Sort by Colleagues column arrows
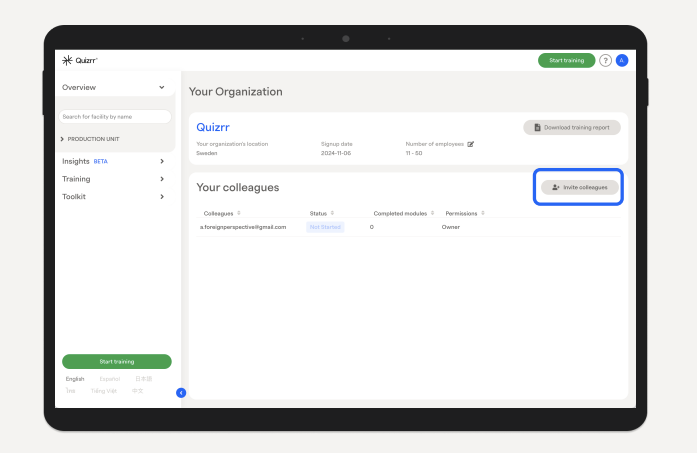 [239, 213]
